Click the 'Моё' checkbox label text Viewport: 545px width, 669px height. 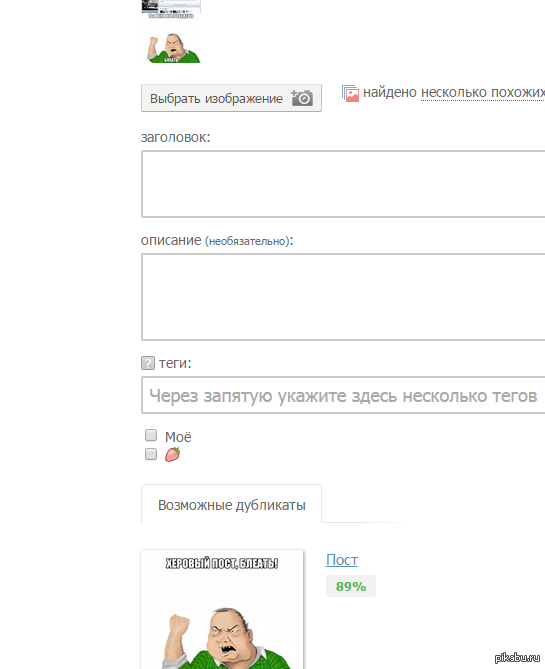point(178,437)
